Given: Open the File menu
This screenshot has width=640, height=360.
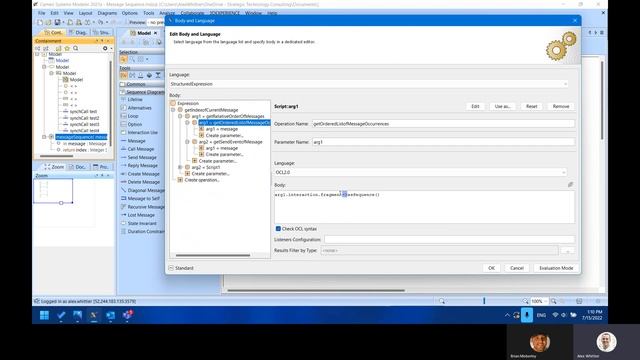Looking at the screenshot, I should coord(42,13).
